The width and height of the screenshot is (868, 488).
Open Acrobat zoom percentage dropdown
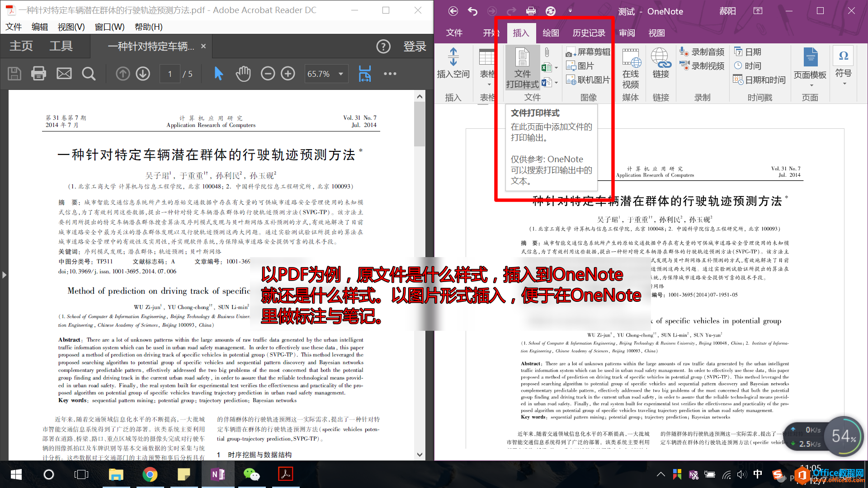tap(341, 74)
